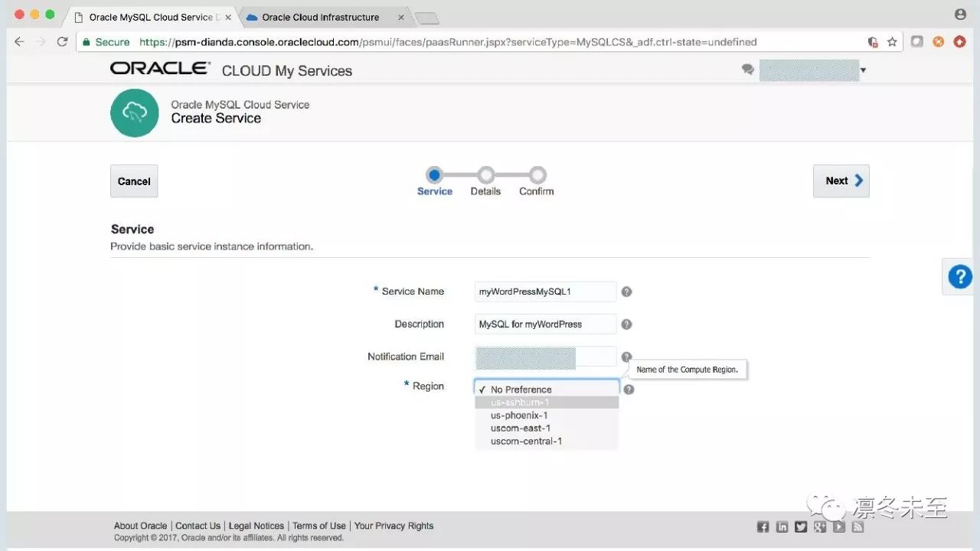This screenshot has width=980, height=551.
Task: Click the Service step in wizard progress
Action: pyautogui.click(x=434, y=182)
